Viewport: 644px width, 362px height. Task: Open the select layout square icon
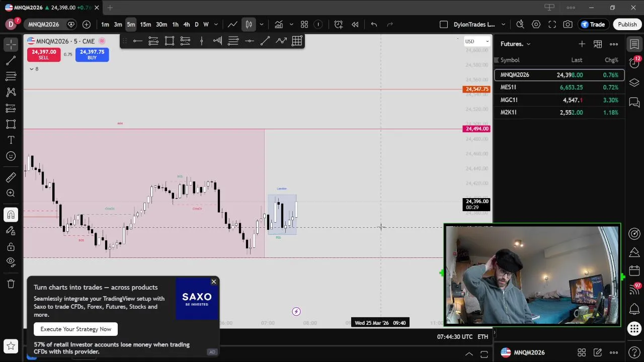[443, 24]
